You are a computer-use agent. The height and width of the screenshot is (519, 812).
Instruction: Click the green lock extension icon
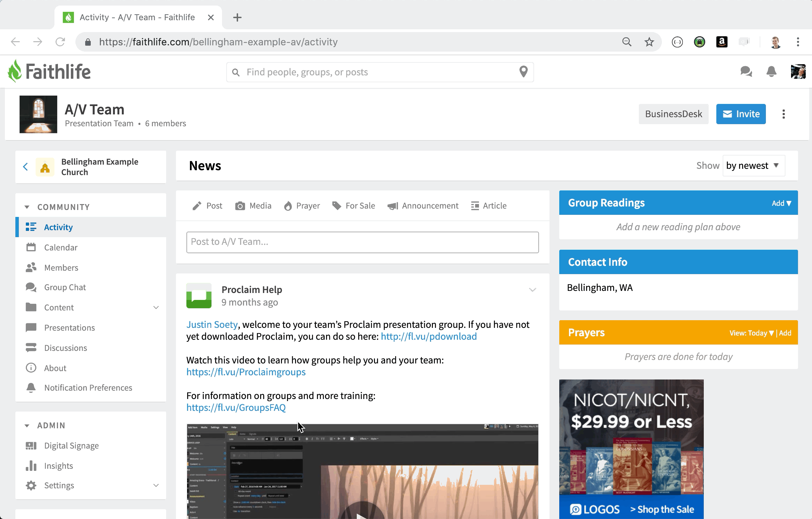tap(699, 42)
